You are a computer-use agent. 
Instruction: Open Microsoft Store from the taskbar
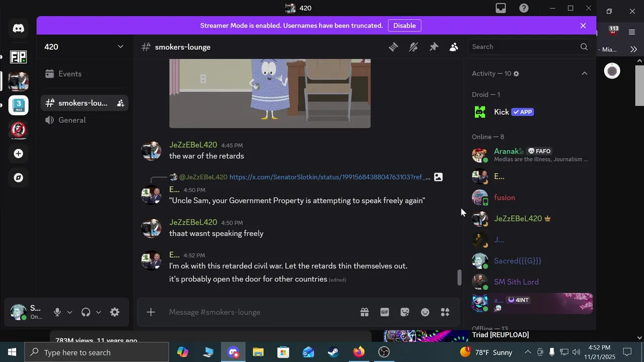[x=283, y=352]
